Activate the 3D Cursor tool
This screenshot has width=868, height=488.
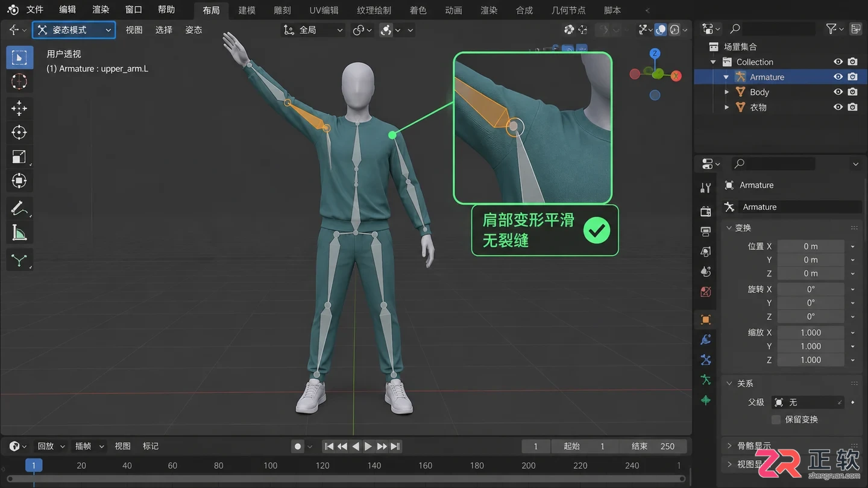(19, 81)
